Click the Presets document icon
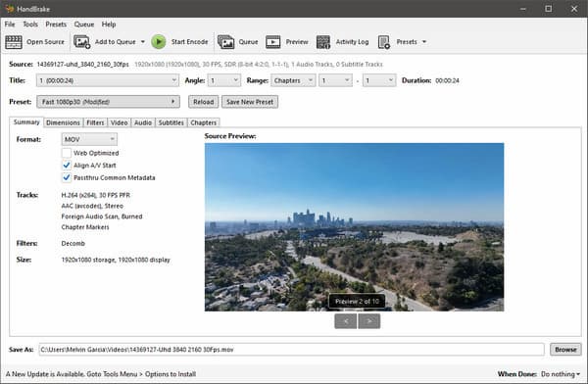Image resolution: width=588 pixels, height=384 pixels. [384, 42]
